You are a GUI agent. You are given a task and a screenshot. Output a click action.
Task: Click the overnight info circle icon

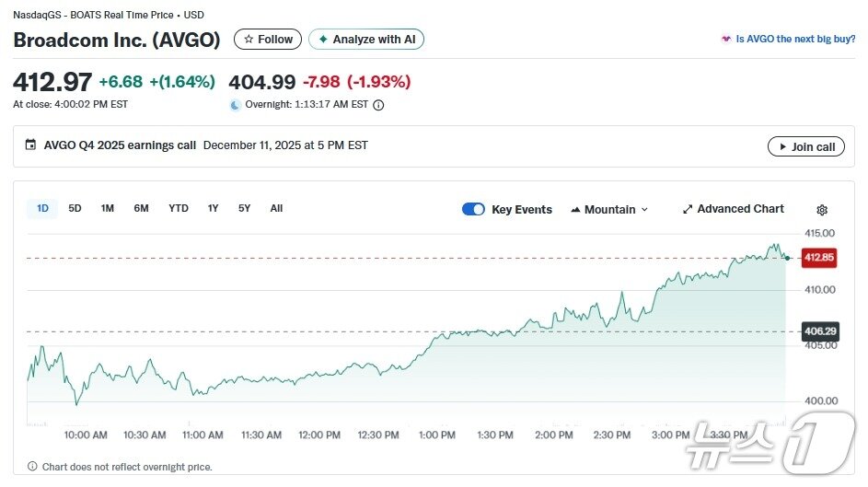click(378, 105)
